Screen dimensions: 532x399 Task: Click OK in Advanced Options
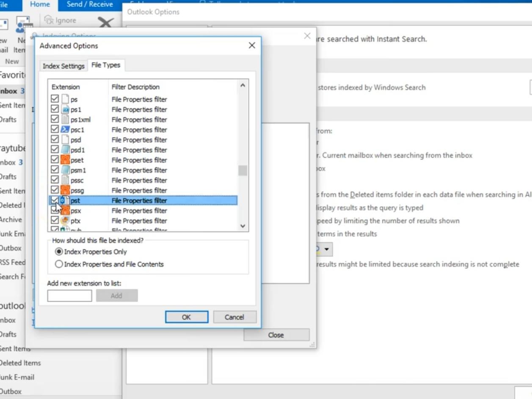tap(187, 317)
